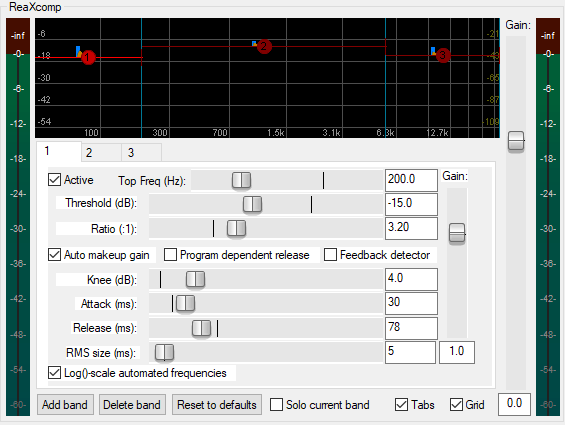The image size is (565, 425).
Task: Click the band gain value field 1.0
Action: 457,352
